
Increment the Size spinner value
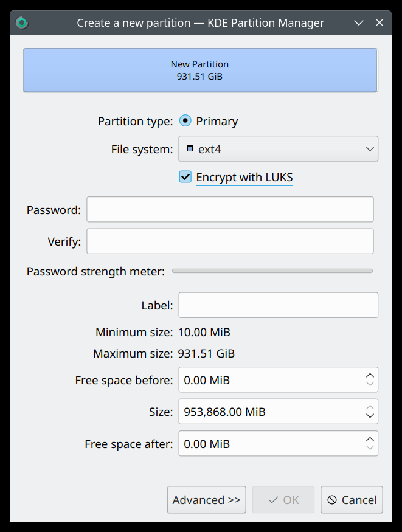click(370, 407)
